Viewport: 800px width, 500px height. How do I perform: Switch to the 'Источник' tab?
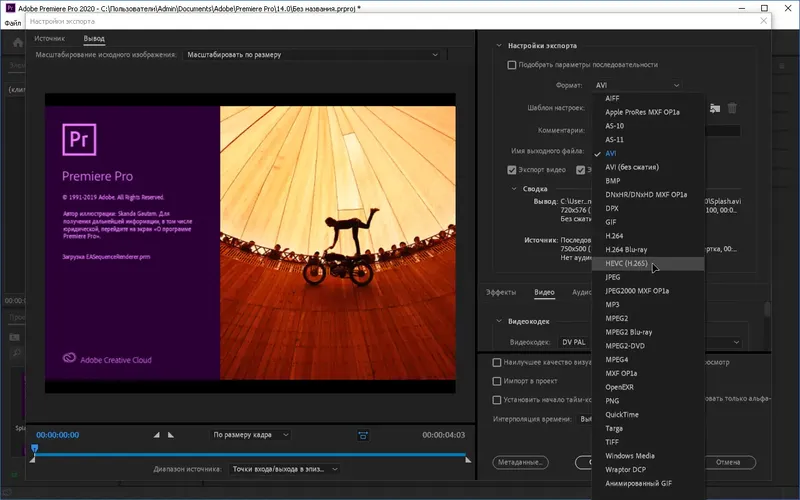coord(49,38)
